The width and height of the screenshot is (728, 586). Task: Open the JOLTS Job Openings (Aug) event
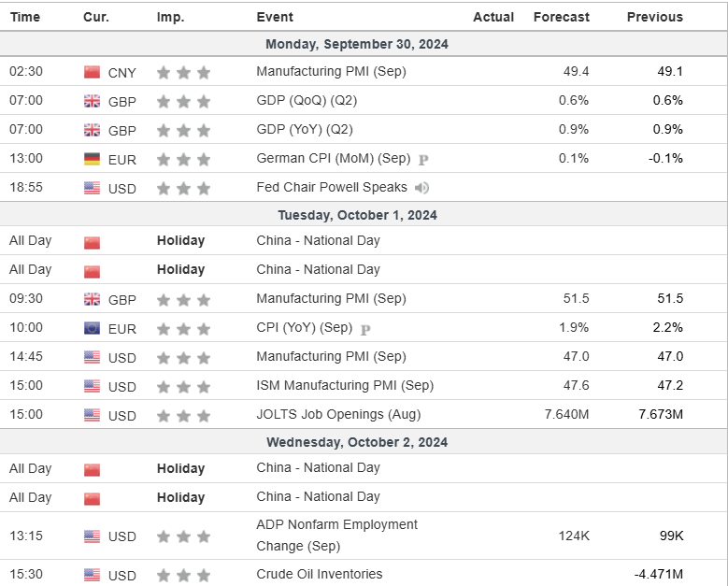338,414
